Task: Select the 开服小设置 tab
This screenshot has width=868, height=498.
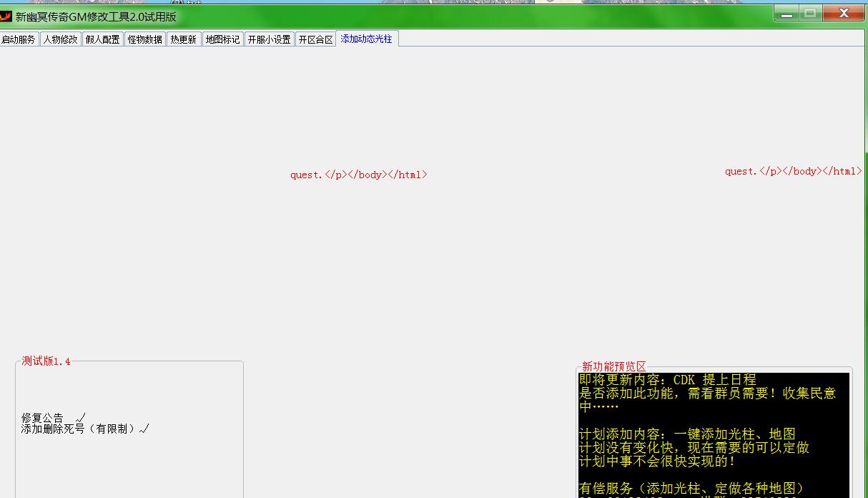Action: tap(270, 39)
